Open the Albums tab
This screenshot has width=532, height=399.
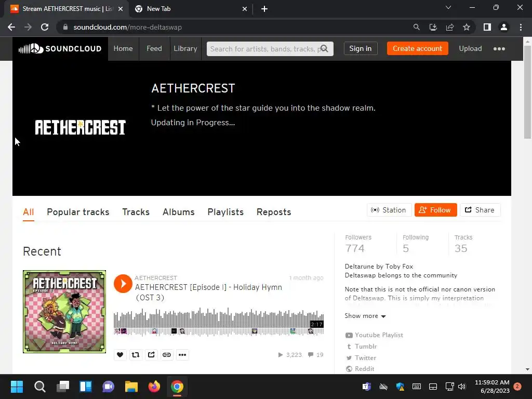coord(179,212)
